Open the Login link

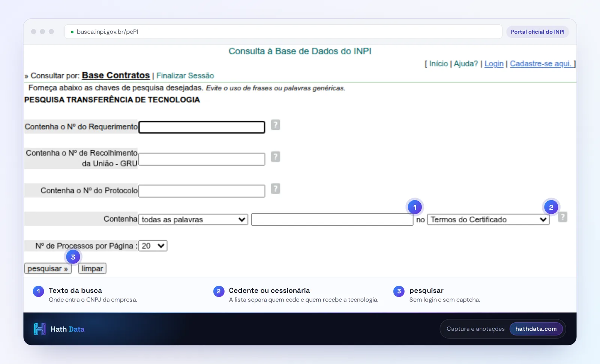pyautogui.click(x=494, y=64)
